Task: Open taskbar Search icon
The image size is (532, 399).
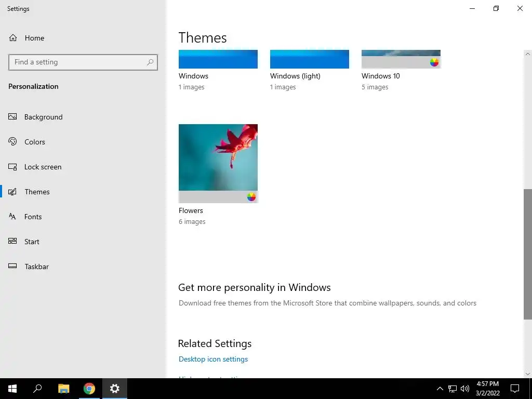Action: click(37, 389)
